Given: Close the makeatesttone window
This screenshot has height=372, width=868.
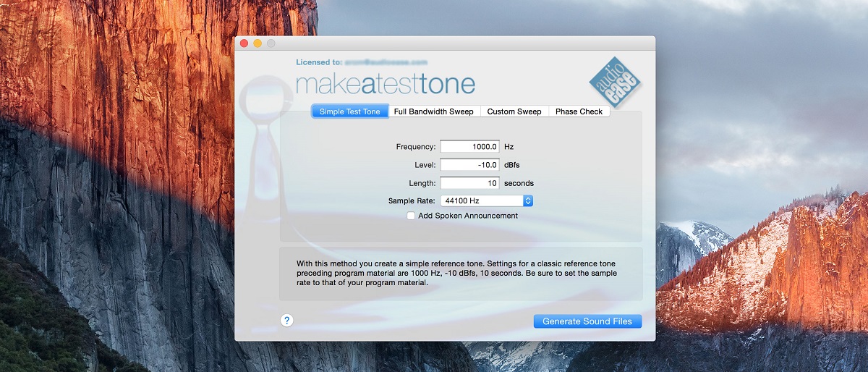Looking at the screenshot, I should point(244,43).
